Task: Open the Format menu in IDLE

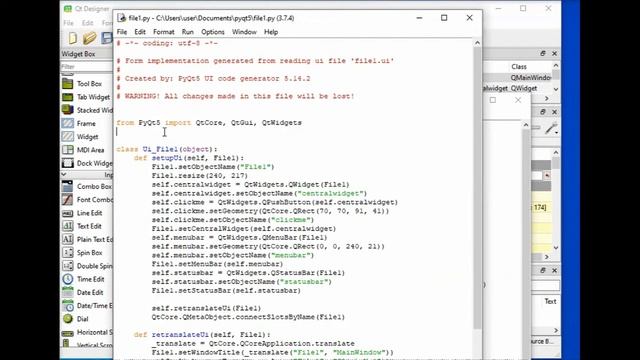Action: 164,32
